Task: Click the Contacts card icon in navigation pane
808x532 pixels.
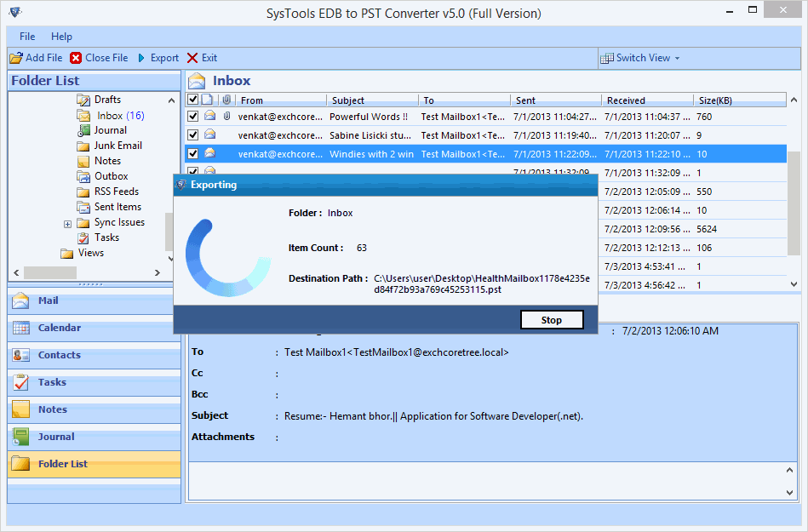Action: (20, 355)
